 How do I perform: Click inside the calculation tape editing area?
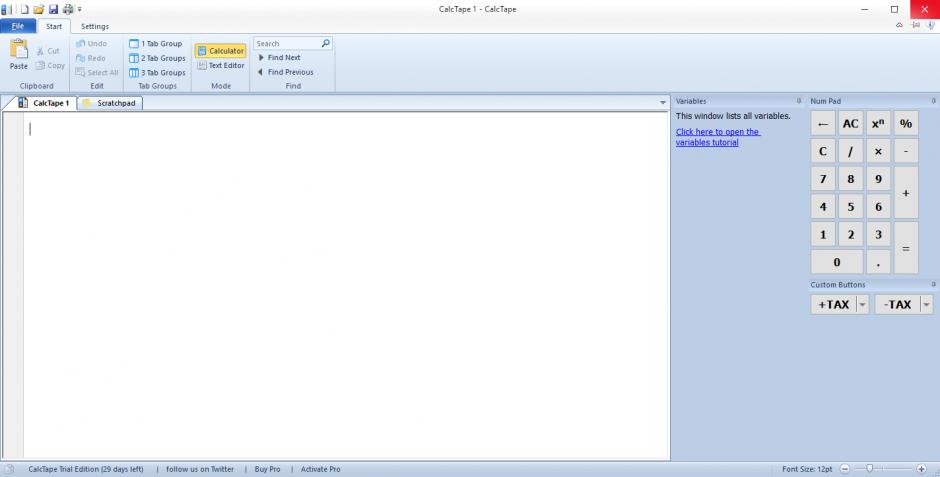[x=346, y=285]
